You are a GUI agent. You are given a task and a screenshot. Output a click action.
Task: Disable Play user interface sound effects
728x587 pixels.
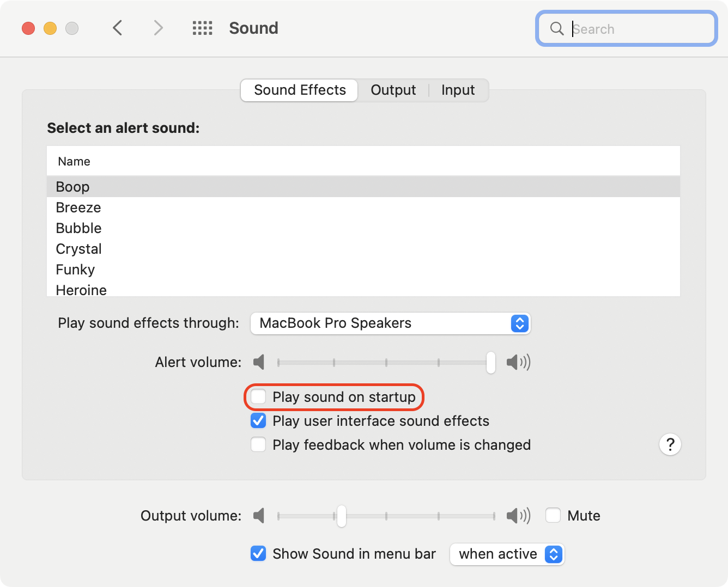click(258, 420)
